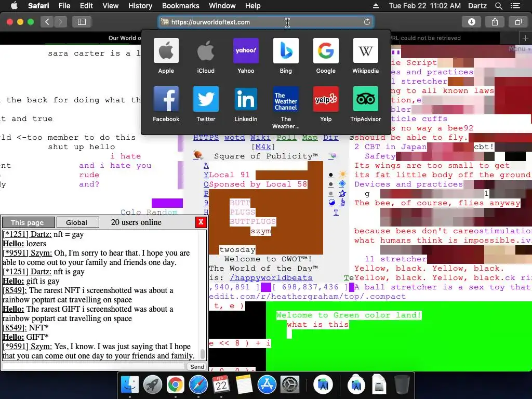
Task: Open the Apple menu
Action: pos(14,6)
